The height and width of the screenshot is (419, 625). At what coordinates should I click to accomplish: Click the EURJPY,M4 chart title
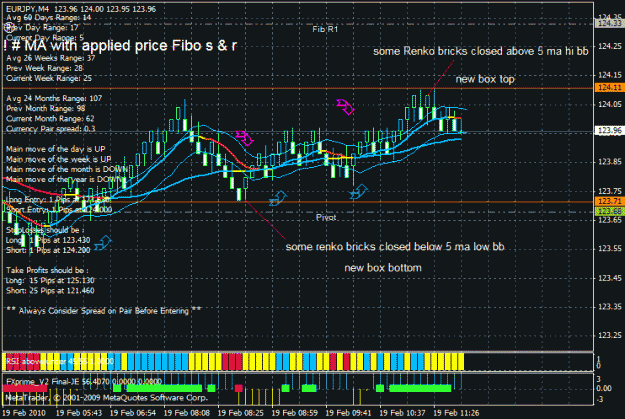[27, 9]
